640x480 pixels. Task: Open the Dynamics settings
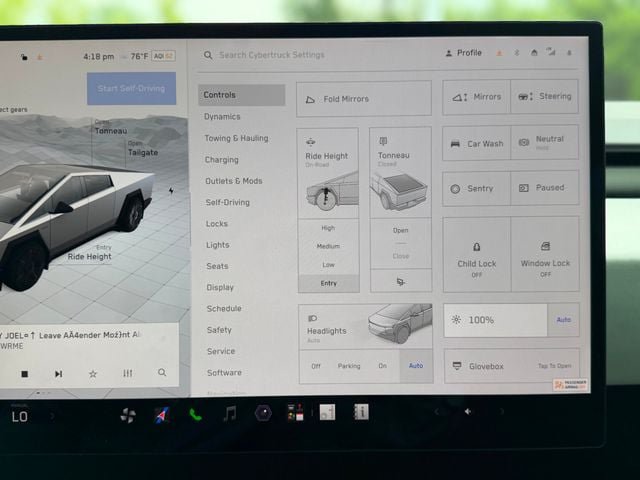(222, 117)
